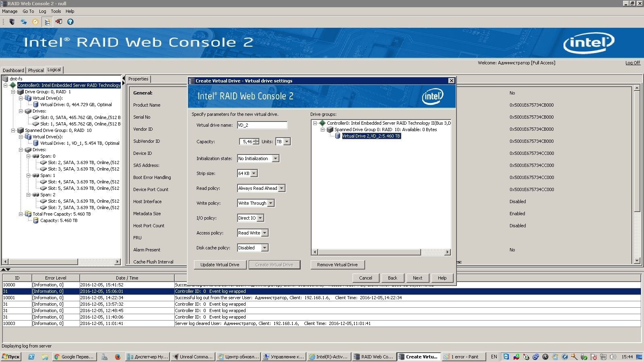The height and width of the screenshot is (362, 644).
Task: Click the volume speaker tray icon
Action: coord(613,357)
